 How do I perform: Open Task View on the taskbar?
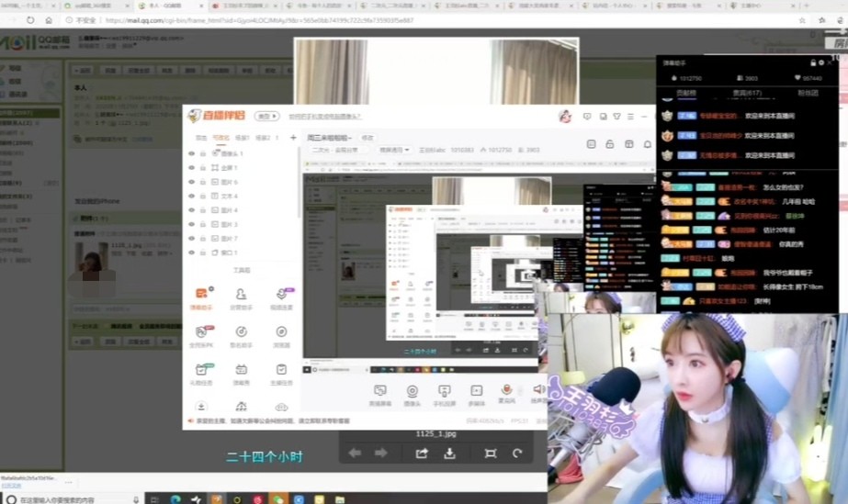click(x=154, y=499)
